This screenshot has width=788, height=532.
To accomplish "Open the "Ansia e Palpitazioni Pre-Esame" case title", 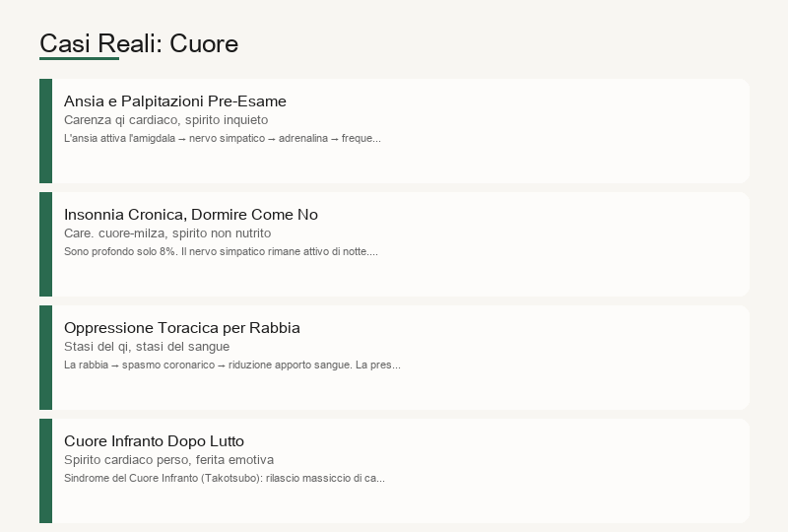I will pyautogui.click(x=175, y=101).
